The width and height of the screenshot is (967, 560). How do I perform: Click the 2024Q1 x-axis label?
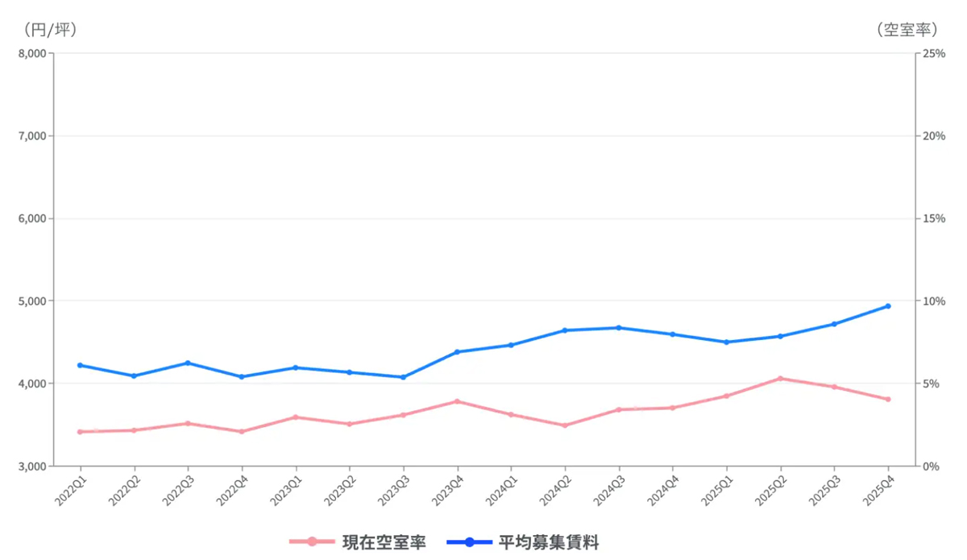pos(500,490)
